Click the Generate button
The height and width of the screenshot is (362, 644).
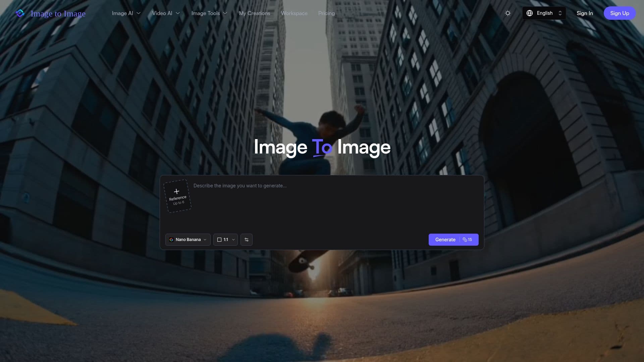(453, 240)
